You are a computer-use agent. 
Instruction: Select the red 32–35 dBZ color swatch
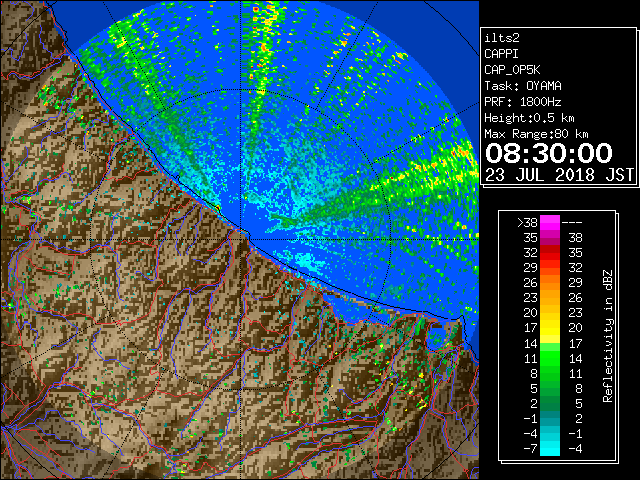point(550,253)
